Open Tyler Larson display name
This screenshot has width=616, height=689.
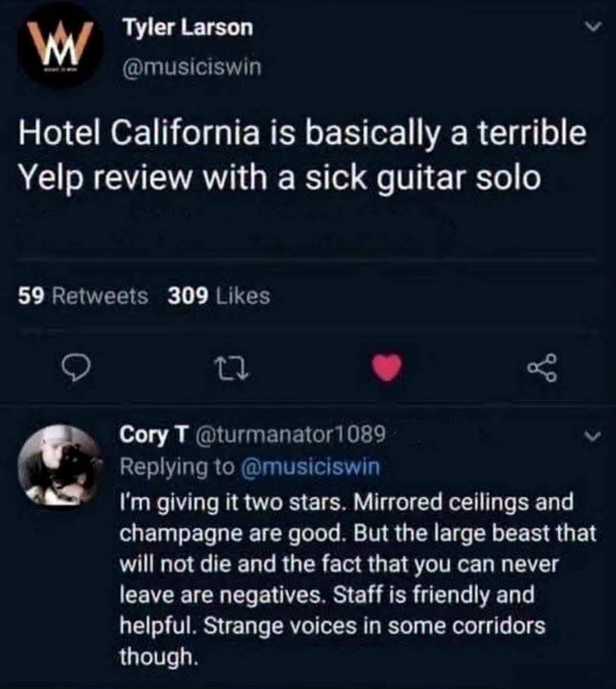pos(187,28)
